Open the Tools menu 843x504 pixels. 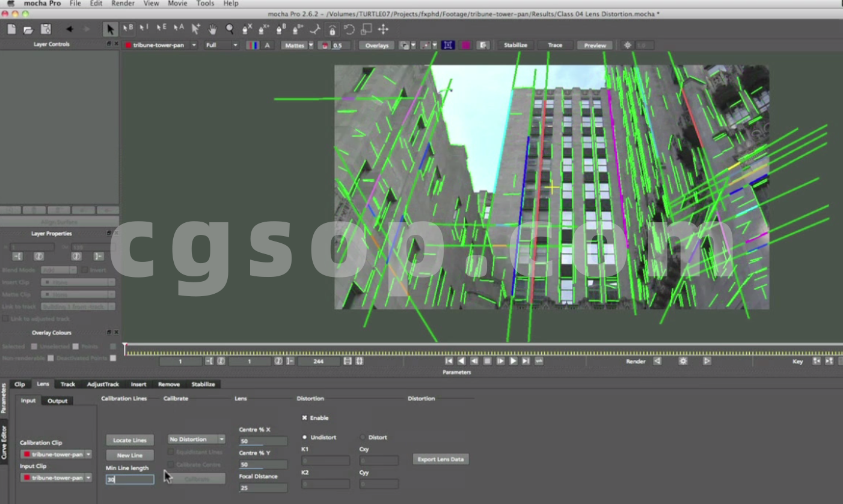(205, 4)
